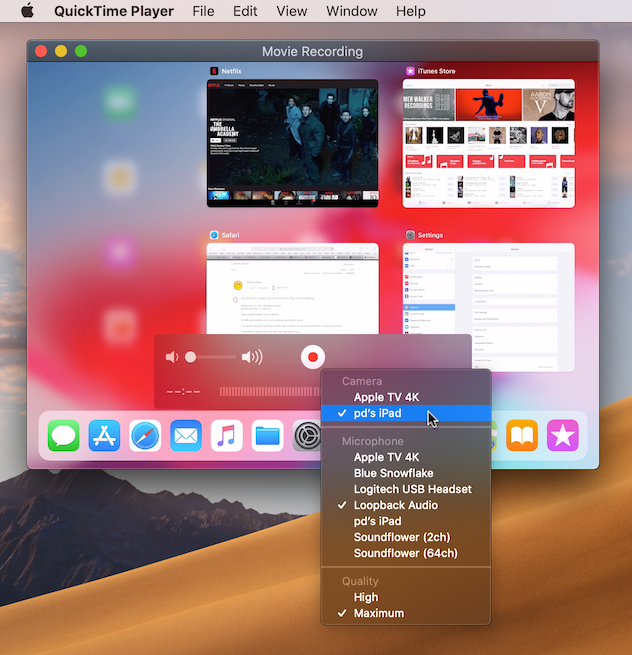Open the Apple menu
This screenshot has height=655, width=632.
point(28,10)
